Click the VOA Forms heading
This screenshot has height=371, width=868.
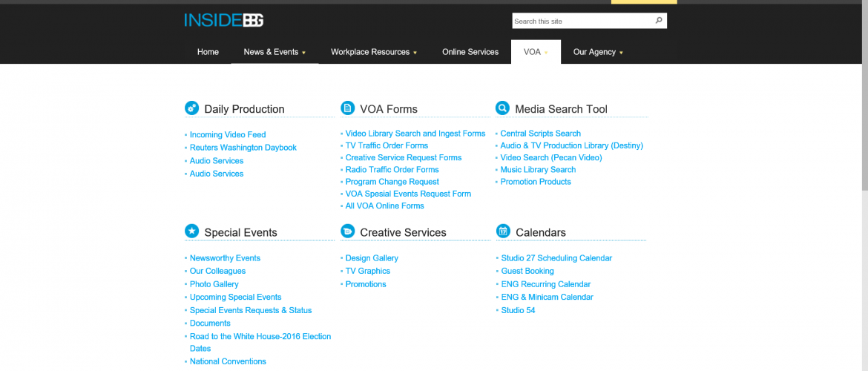(389, 109)
